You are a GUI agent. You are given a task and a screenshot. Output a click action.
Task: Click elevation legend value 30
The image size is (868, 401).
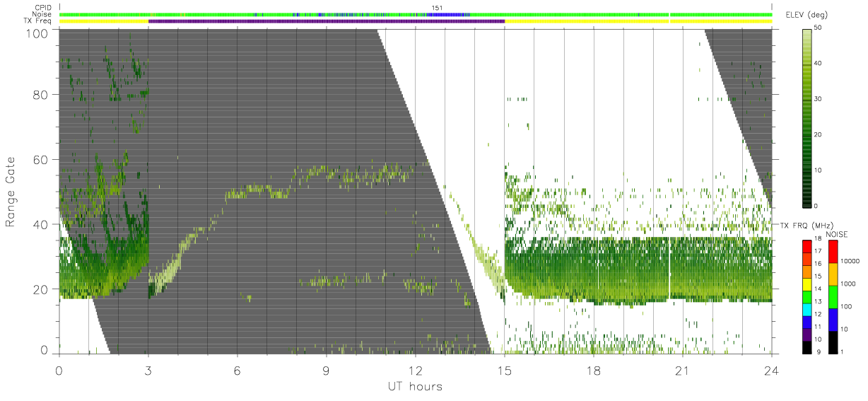(818, 100)
